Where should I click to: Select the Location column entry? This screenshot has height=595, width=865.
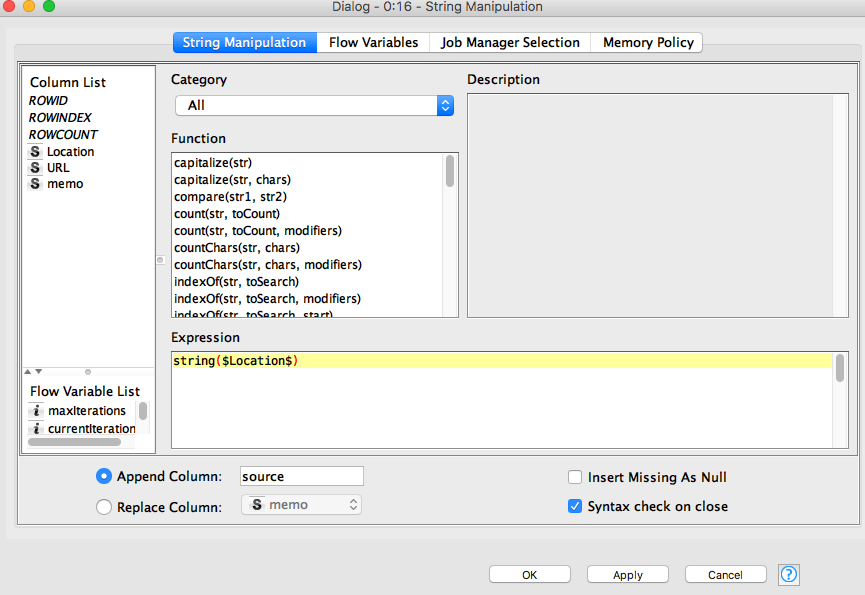[x=70, y=152]
